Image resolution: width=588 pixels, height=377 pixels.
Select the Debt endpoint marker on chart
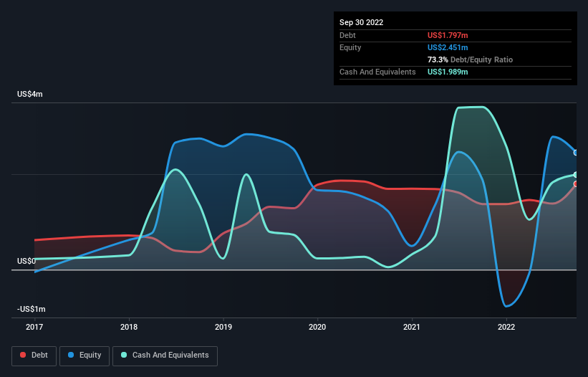click(x=576, y=183)
